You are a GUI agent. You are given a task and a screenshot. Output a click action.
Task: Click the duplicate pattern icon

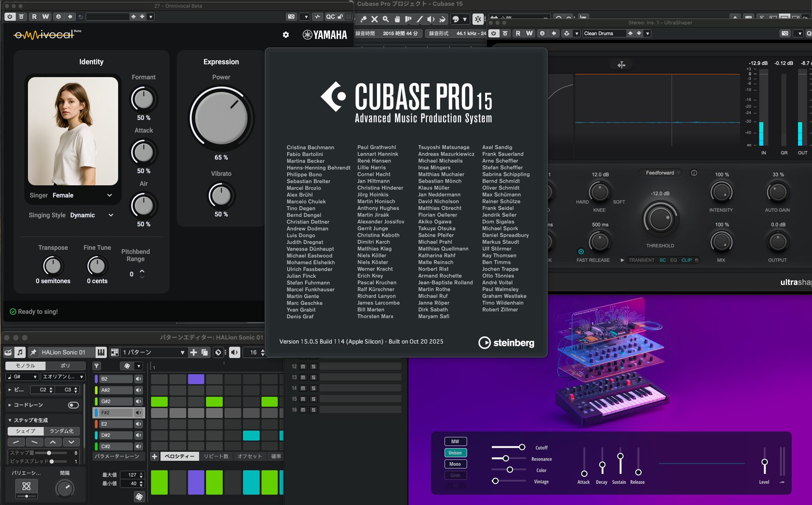click(x=205, y=352)
